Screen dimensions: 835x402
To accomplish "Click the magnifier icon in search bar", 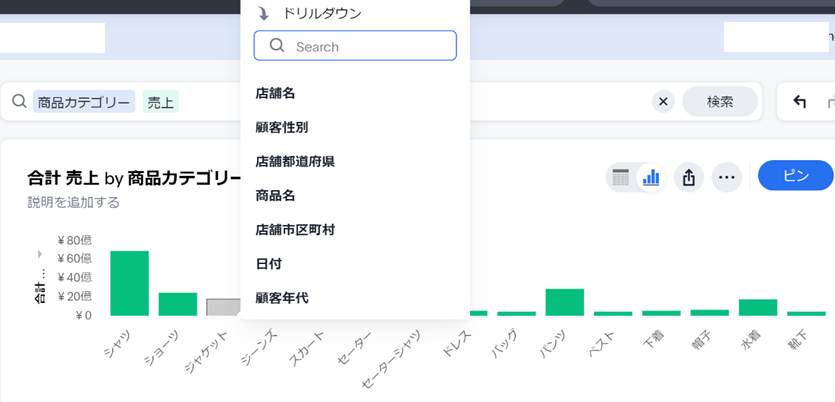I will click(19, 101).
